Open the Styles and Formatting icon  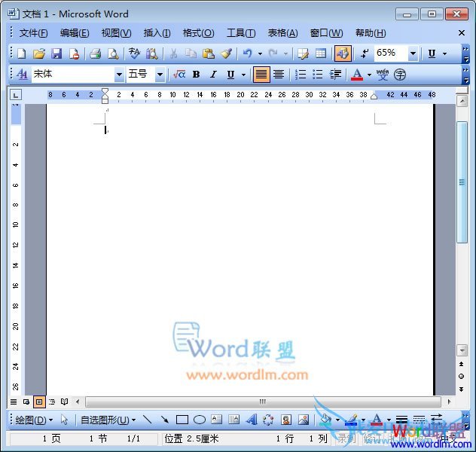click(22, 74)
